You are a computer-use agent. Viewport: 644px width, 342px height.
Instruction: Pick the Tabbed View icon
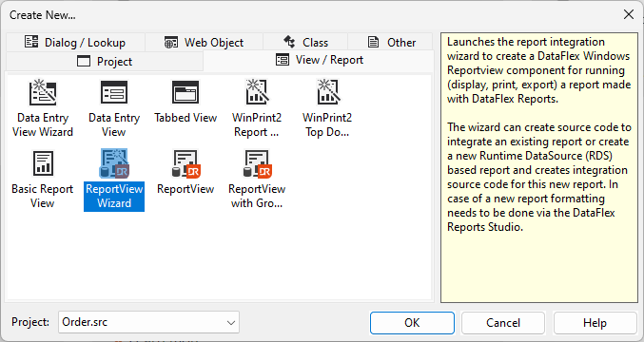[185, 92]
